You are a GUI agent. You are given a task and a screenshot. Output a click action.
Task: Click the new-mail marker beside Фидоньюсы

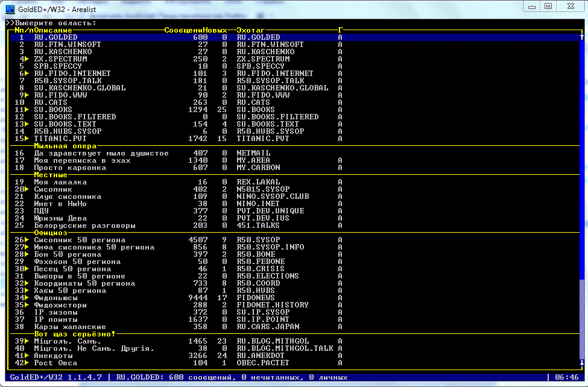point(27,298)
